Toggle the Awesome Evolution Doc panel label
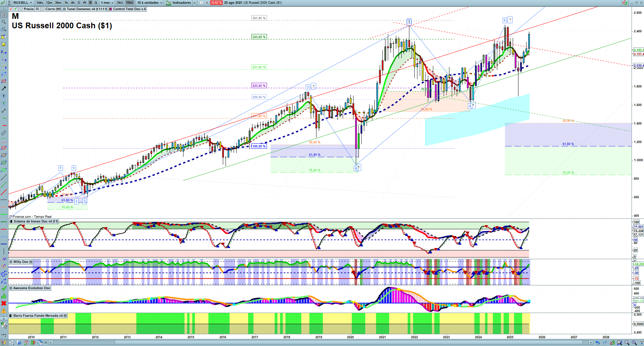The height and width of the screenshot is (346, 644). (30, 288)
